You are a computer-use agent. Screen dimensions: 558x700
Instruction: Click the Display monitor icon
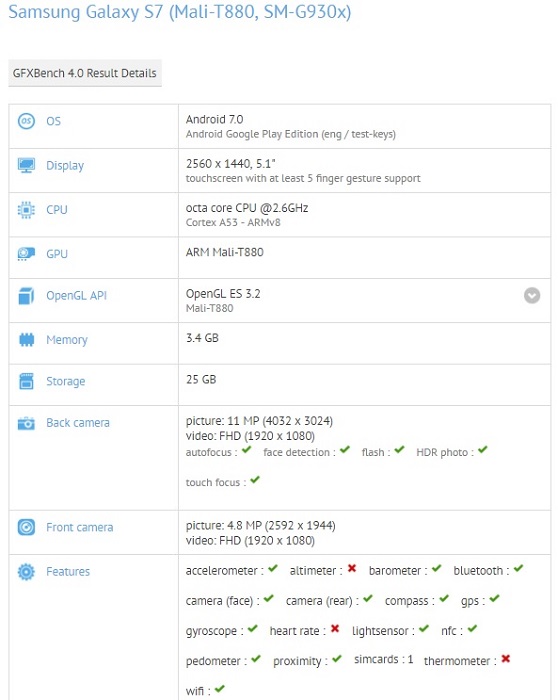click(26, 165)
